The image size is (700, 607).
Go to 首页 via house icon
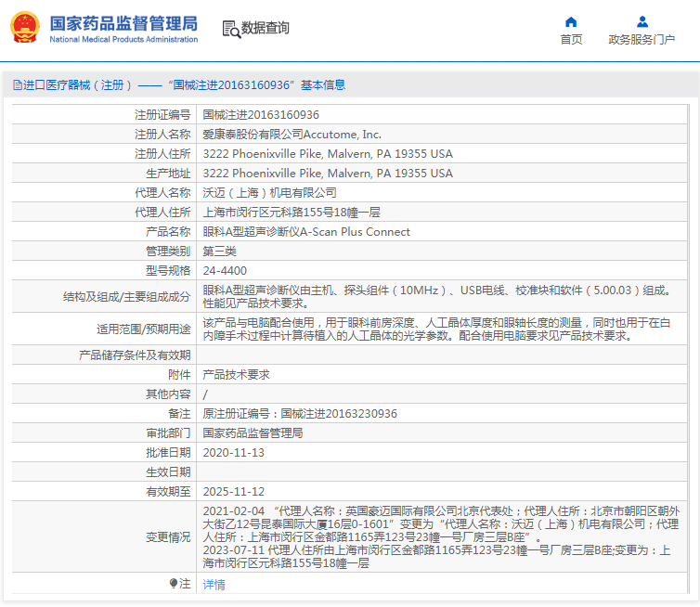tap(571, 22)
